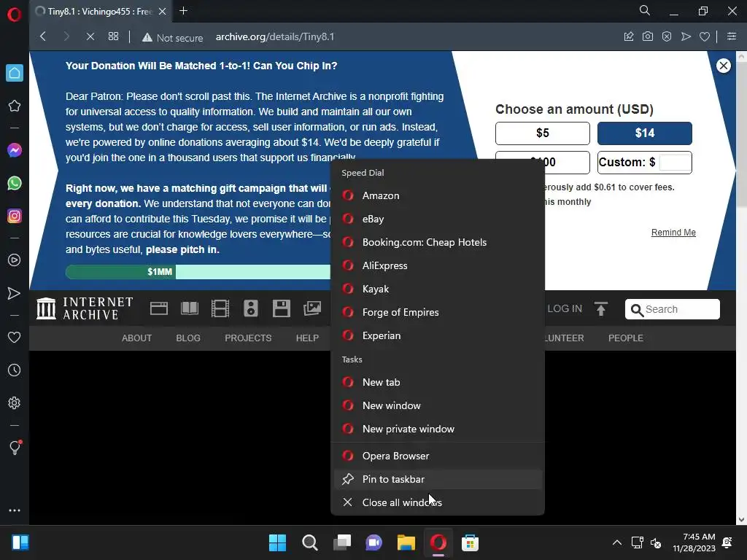Open the HELP navigation link
The image size is (747, 560).
[307, 338]
